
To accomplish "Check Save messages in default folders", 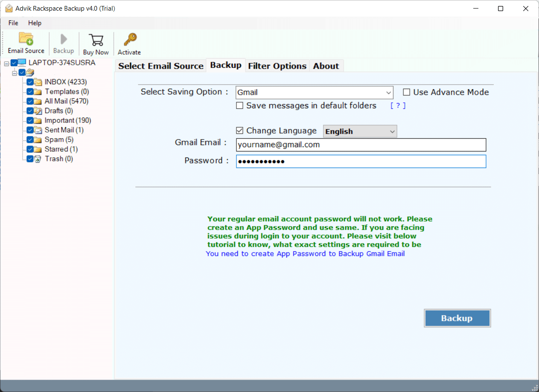I will point(240,105).
